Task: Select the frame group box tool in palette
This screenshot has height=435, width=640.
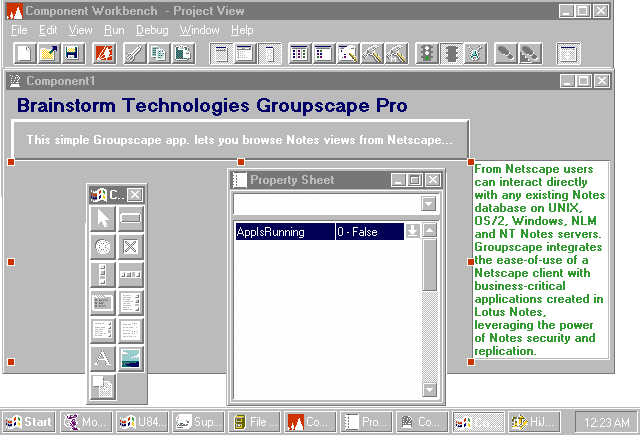Action: pyautogui.click(x=102, y=302)
